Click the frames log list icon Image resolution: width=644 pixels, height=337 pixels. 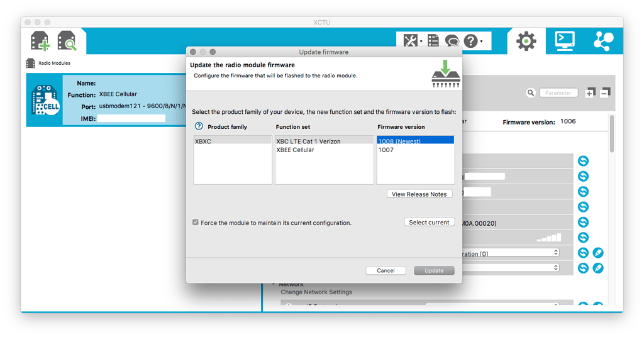point(433,41)
